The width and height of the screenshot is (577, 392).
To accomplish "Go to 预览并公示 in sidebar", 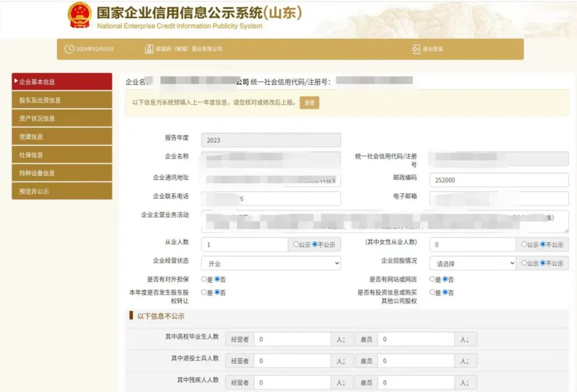I will point(62,191).
